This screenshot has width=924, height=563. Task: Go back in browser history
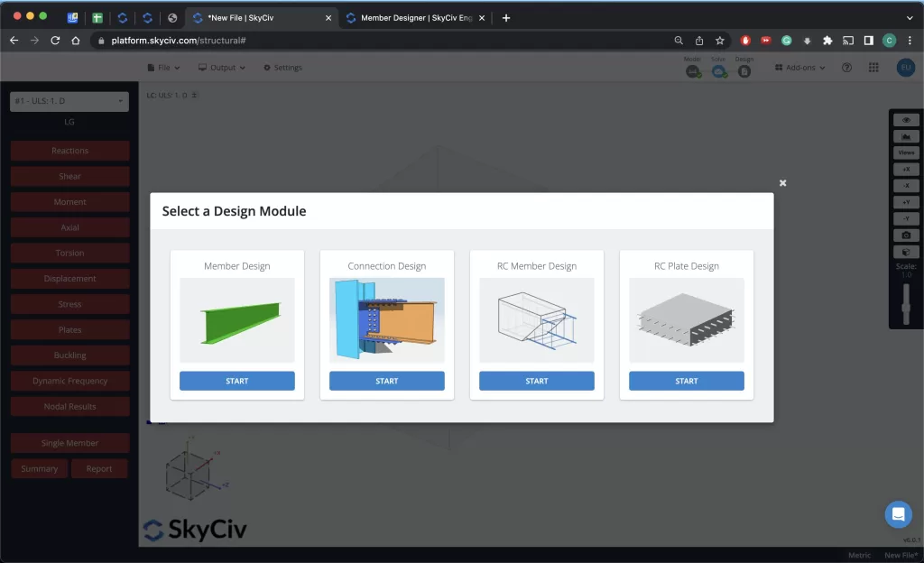[x=14, y=41]
